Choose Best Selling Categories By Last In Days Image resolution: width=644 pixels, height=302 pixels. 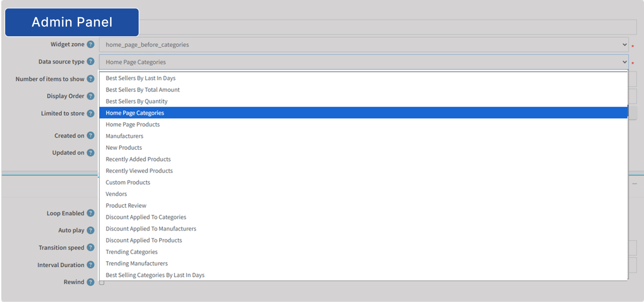363,275
